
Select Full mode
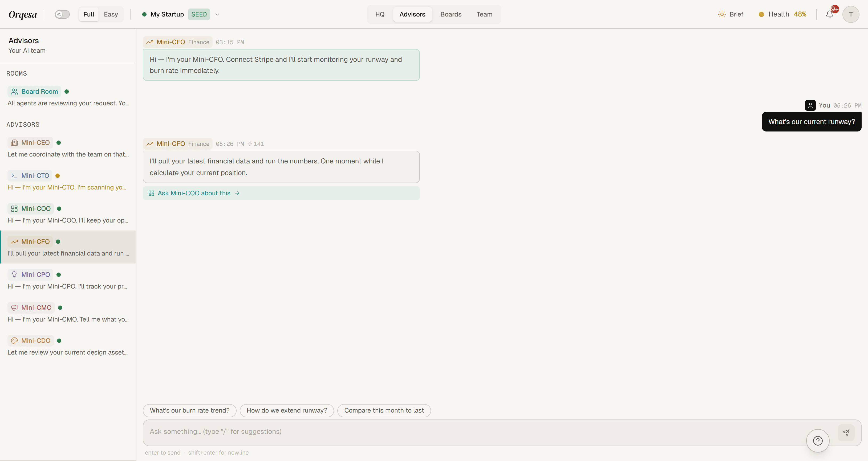[x=89, y=14]
